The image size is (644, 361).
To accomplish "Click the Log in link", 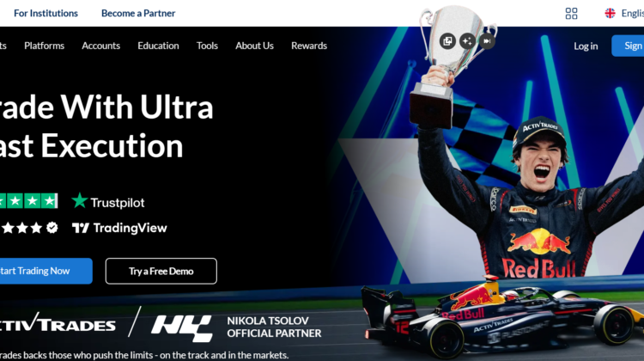I will (x=586, y=46).
